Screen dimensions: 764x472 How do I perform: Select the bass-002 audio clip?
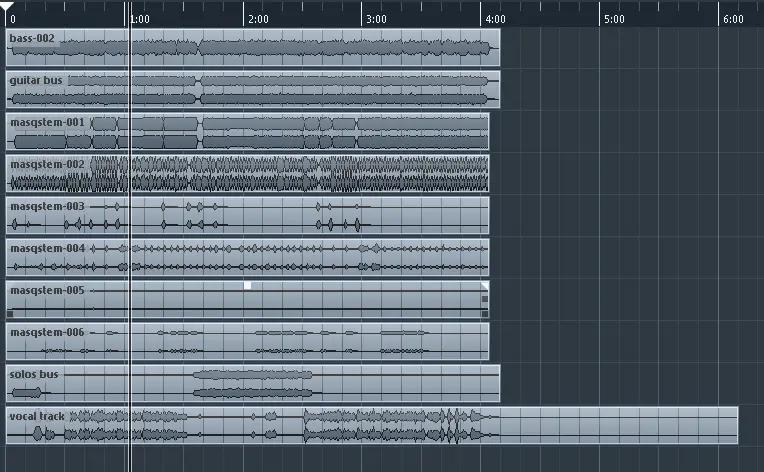[253, 47]
